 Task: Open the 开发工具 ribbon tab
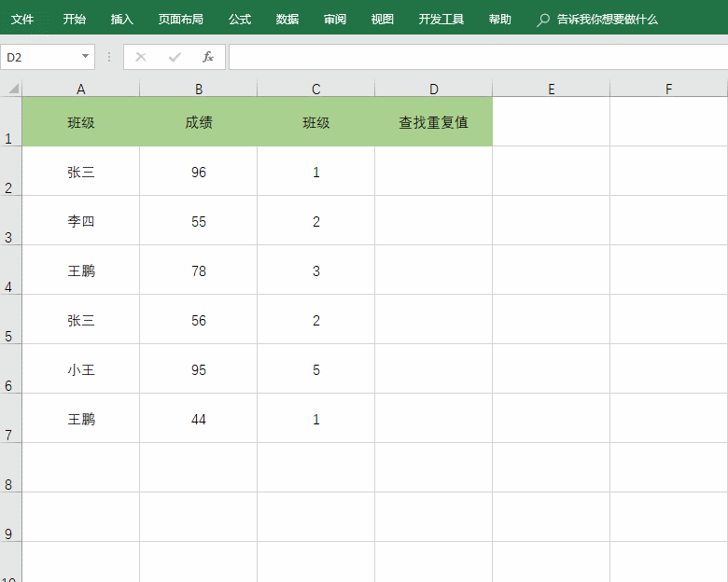pos(441,19)
